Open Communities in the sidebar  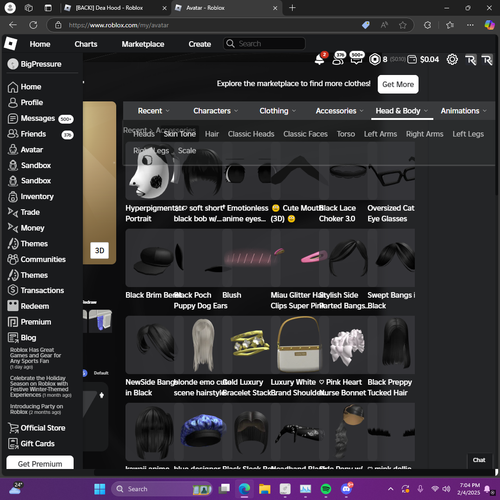tap(37, 259)
